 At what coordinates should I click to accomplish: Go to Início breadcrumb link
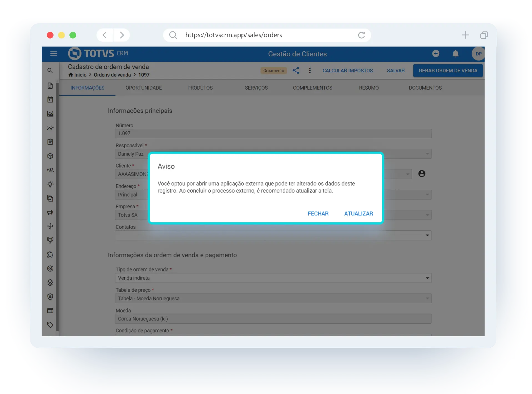click(78, 75)
